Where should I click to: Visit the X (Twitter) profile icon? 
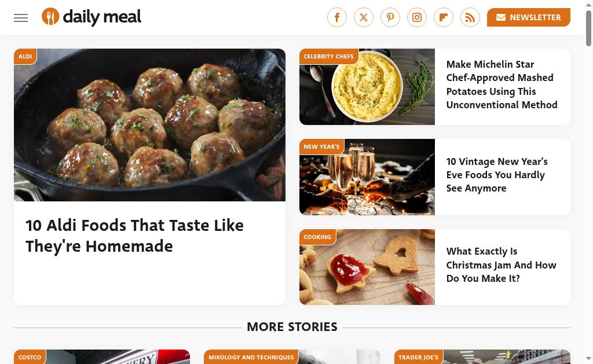[364, 17]
